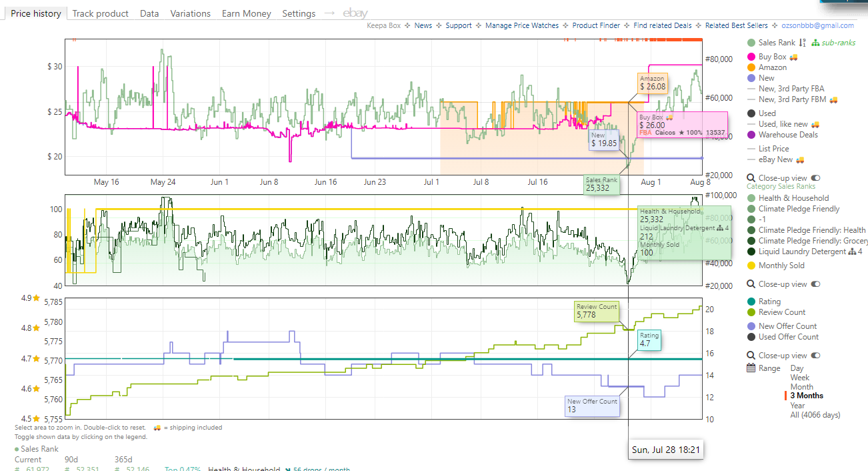The image size is (868, 471).
Task: Click magnifier icon above Category Sales Ranks
Action: tap(751, 178)
